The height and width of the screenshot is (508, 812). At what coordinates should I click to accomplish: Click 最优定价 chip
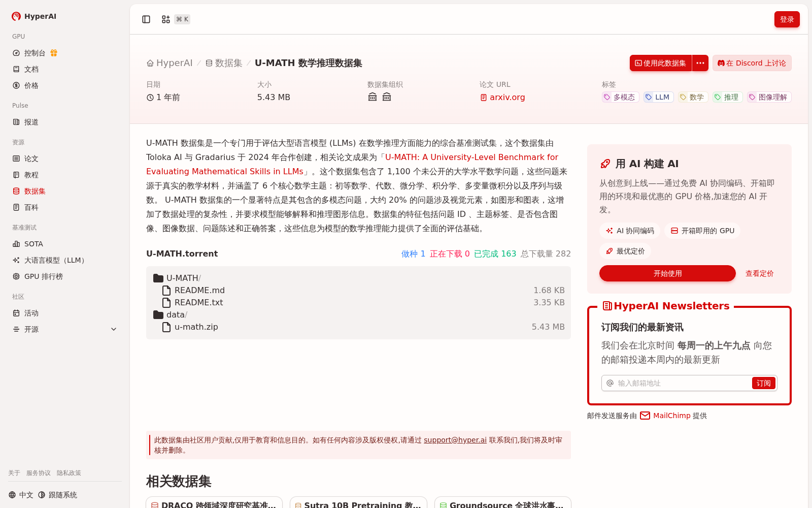625,251
